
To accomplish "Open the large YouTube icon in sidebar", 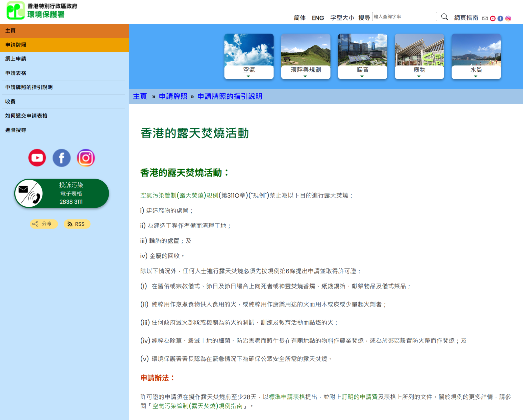I will (37, 158).
